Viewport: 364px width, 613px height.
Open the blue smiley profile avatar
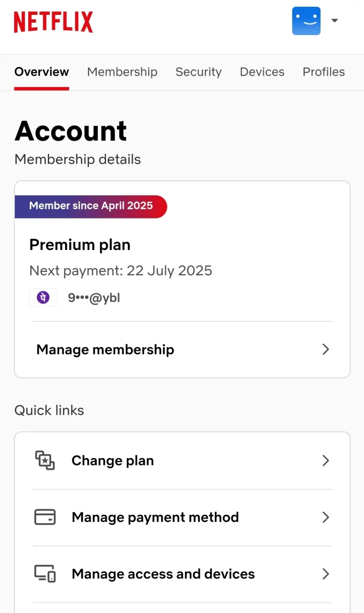tap(306, 21)
